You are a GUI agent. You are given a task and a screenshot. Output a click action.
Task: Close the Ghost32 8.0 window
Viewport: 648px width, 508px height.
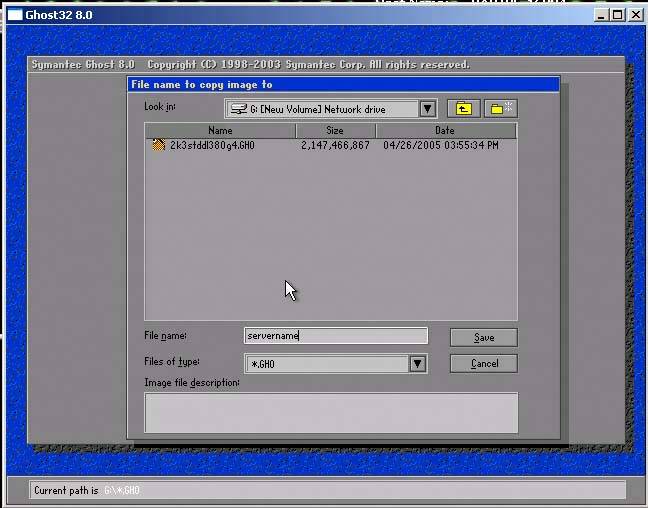pyautogui.click(x=635, y=15)
